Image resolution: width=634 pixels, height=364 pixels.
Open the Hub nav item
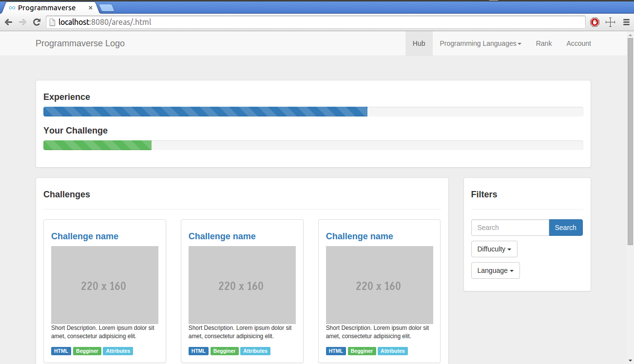(419, 43)
